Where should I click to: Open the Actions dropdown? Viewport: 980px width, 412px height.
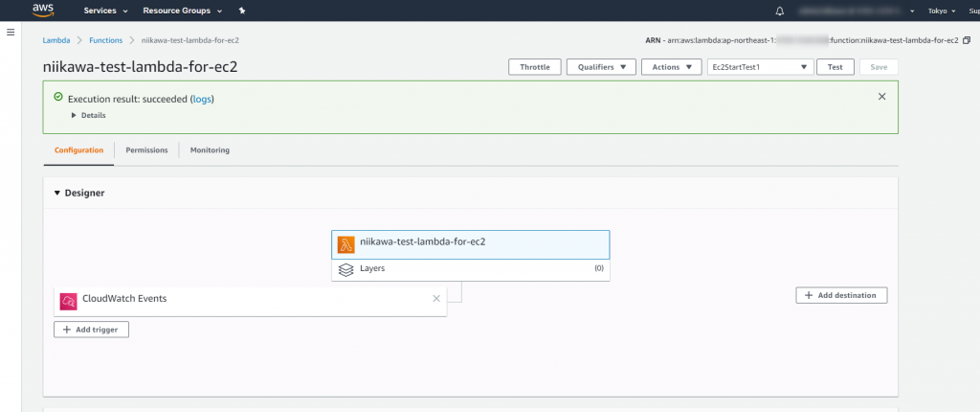pos(672,67)
